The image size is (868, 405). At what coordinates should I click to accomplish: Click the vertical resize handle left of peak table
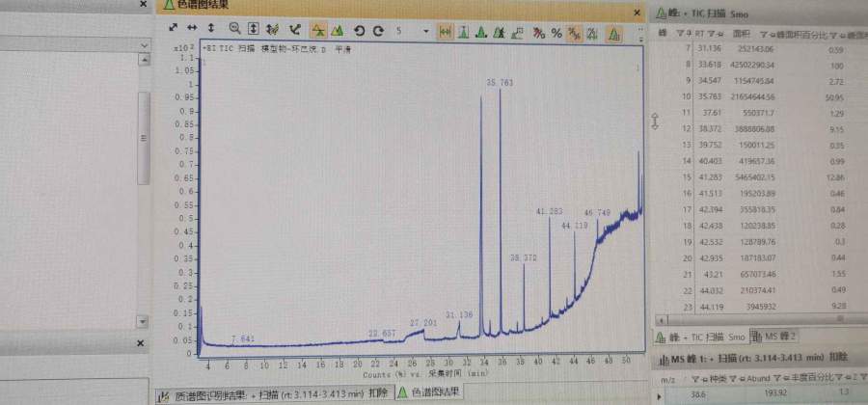click(655, 121)
